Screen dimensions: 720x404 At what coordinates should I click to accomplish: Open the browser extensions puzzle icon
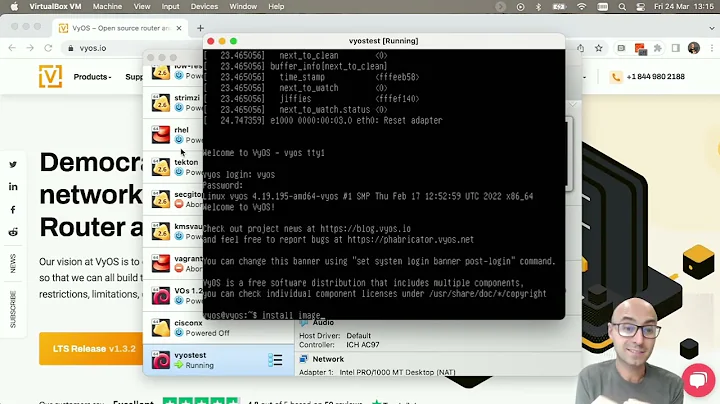tap(658, 48)
